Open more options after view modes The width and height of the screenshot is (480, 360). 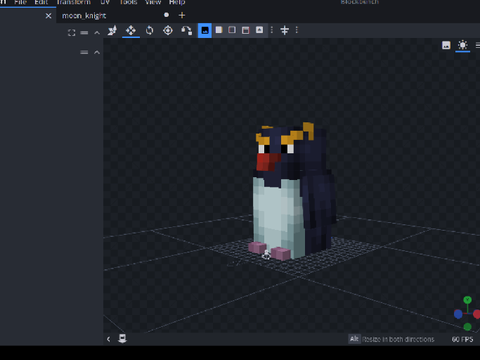tap(272, 30)
